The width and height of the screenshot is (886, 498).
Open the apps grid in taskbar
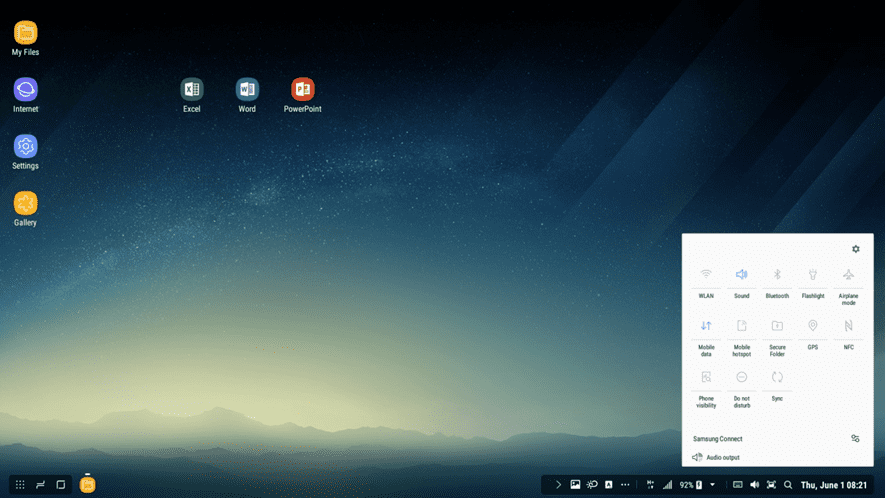point(20,485)
